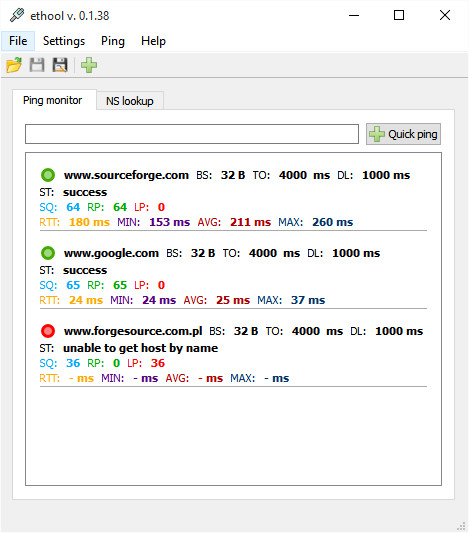
Task: Click the LP value 36 for forgesource
Action: tap(158, 363)
